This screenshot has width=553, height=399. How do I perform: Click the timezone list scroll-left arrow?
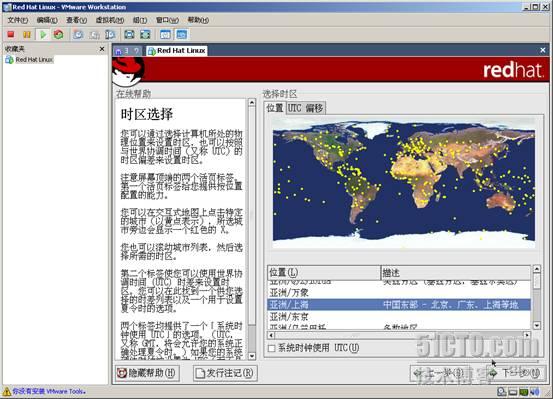271,335
